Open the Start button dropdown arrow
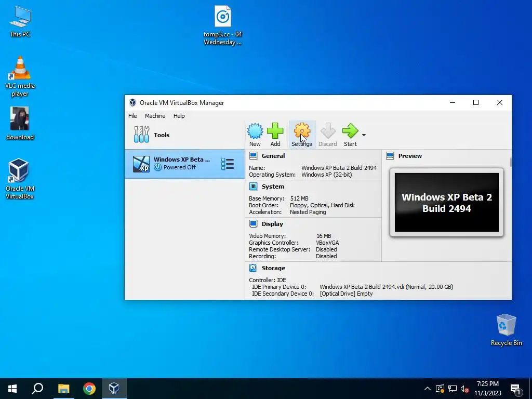The height and width of the screenshot is (399, 532). tap(364, 135)
